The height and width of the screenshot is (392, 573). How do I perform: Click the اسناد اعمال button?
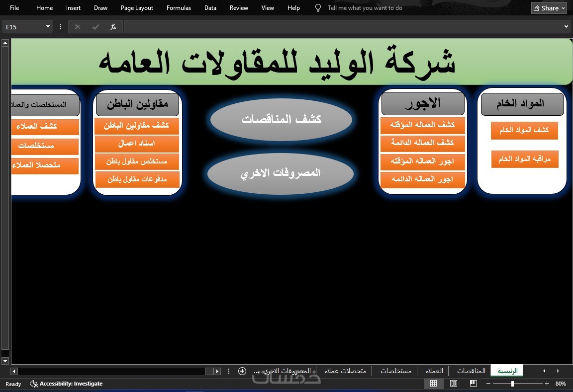tap(137, 144)
